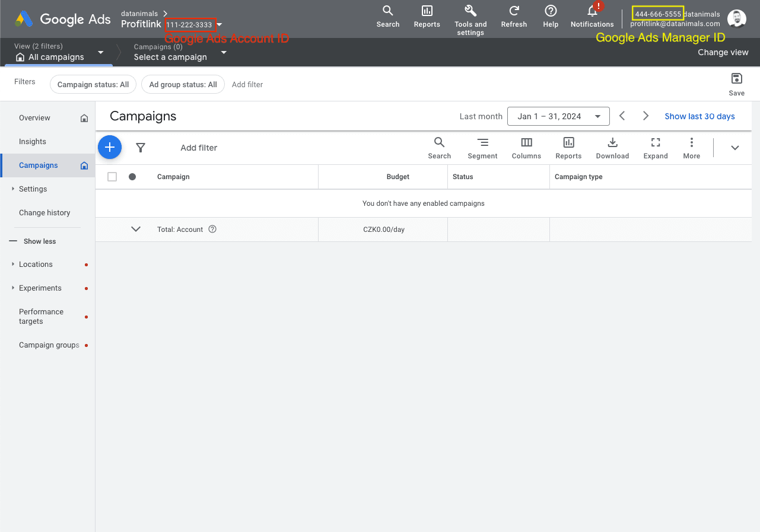Expand the Settings sidebar item
760x532 pixels.
pos(13,189)
